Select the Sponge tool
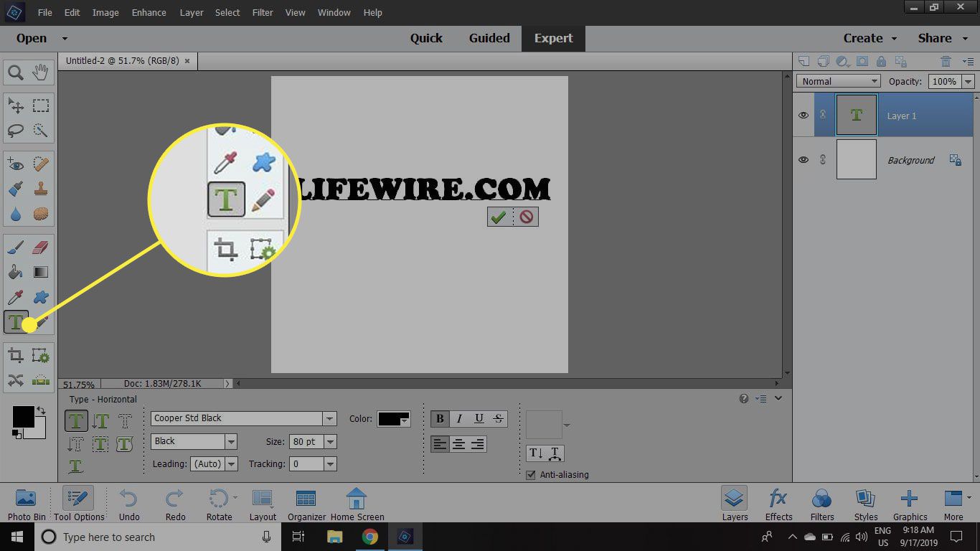Viewport: 980px width, 551px height. coord(41,214)
